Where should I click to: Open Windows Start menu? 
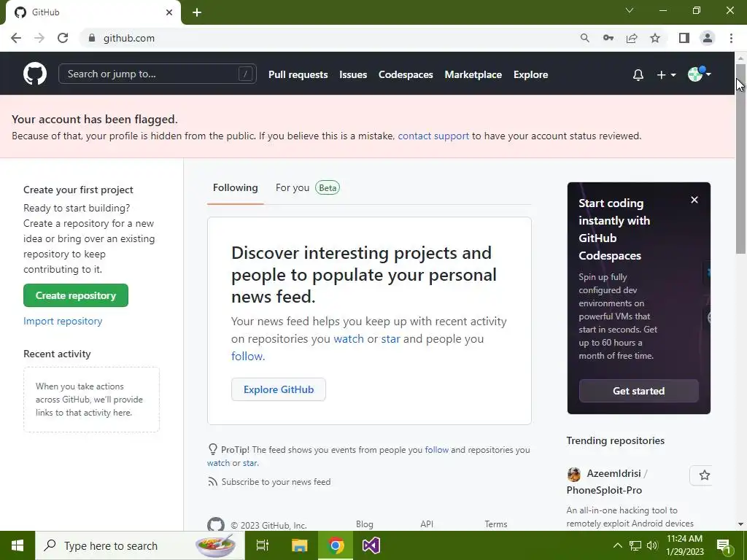[18, 545]
